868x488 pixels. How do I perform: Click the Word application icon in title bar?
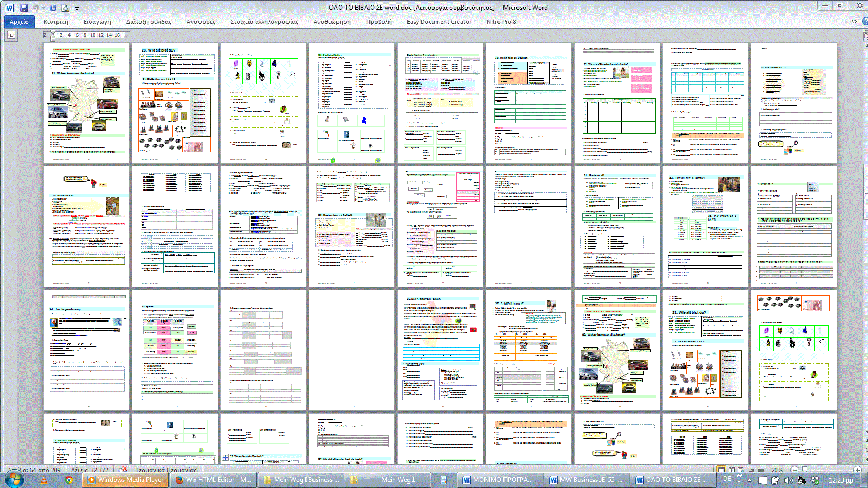click(9, 8)
